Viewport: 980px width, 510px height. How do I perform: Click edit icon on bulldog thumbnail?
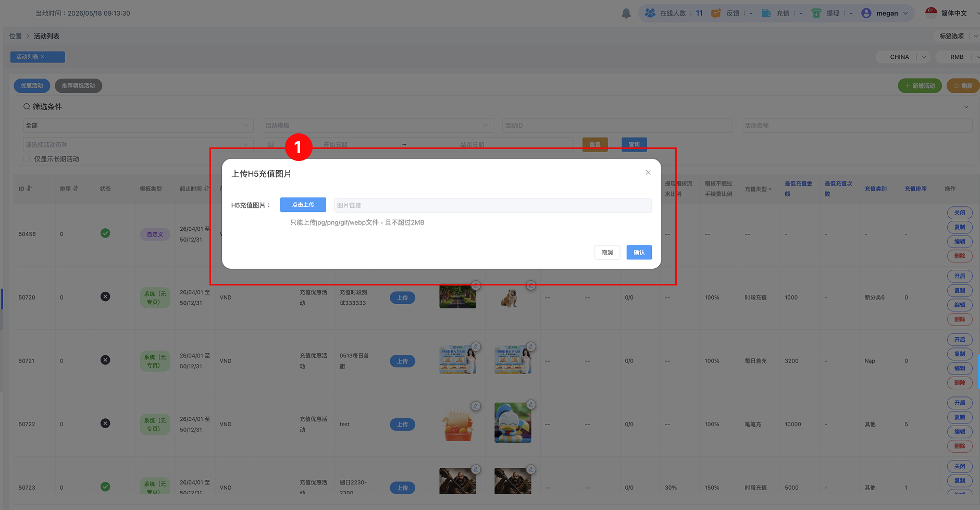tap(530, 285)
